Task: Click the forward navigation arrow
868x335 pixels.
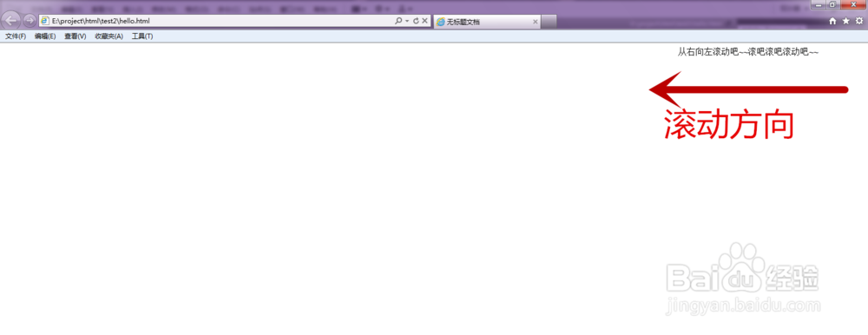Action: coord(30,21)
